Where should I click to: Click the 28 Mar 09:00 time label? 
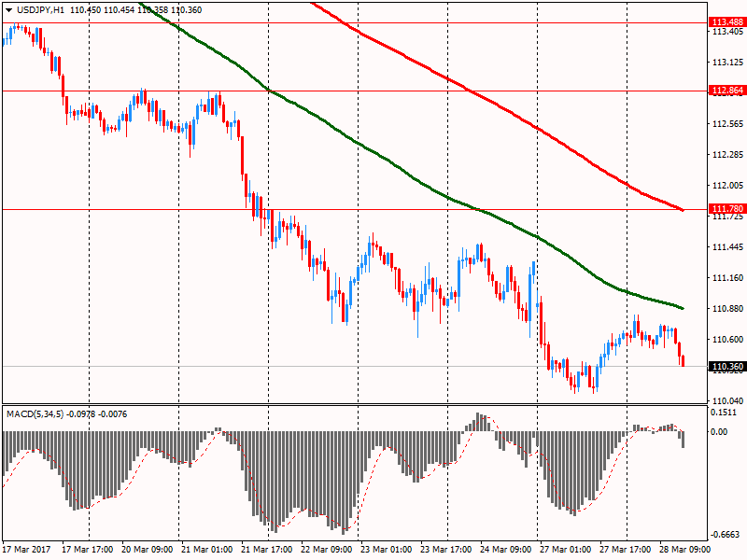[684, 550]
